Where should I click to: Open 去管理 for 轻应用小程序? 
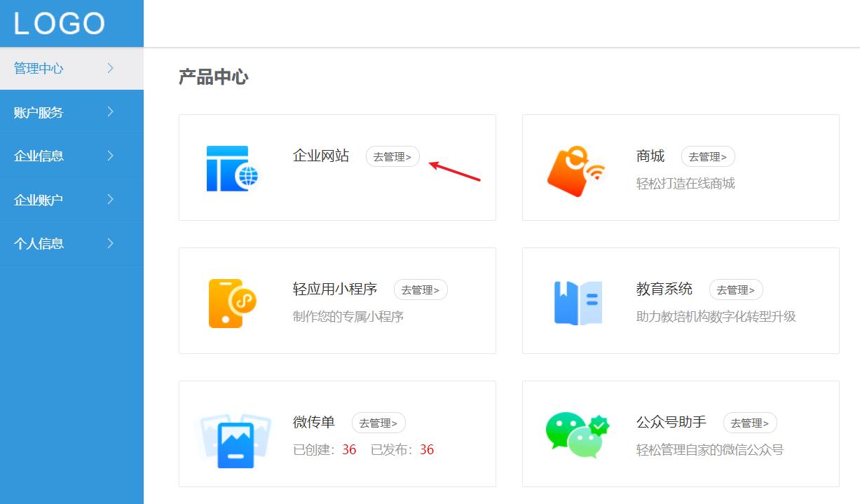[421, 290]
